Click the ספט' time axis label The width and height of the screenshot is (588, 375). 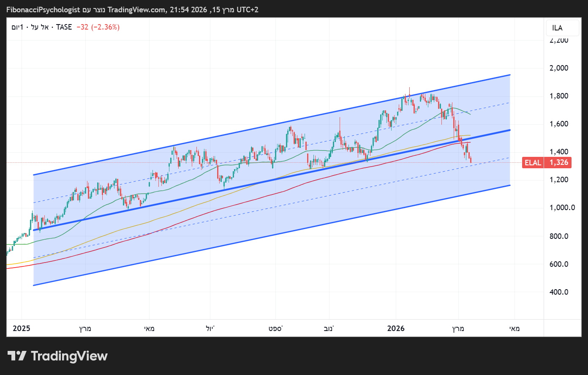pyautogui.click(x=275, y=328)
